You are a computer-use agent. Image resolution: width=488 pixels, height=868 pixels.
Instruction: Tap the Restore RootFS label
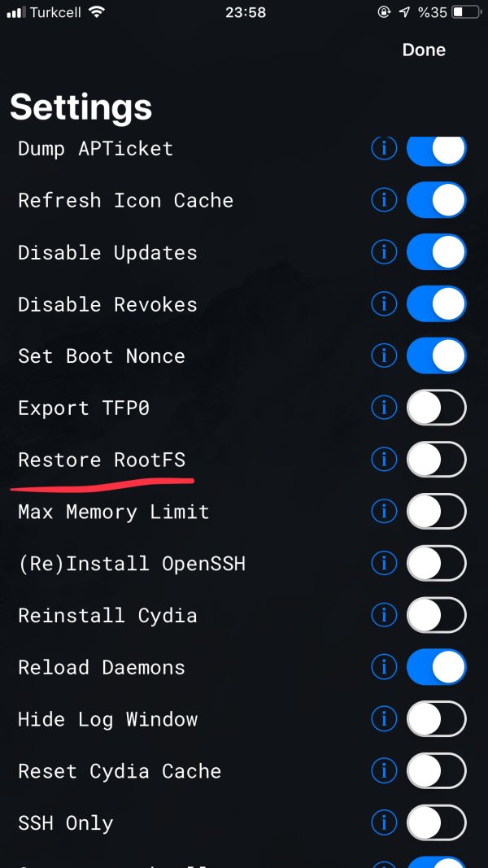(x=102, y=460)
